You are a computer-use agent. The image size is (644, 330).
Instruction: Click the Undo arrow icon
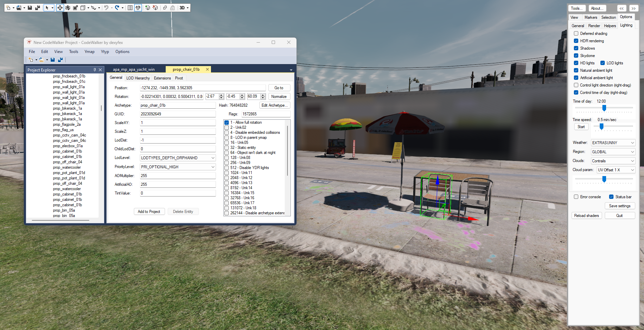pyautogui.click(x=106, y=8)
